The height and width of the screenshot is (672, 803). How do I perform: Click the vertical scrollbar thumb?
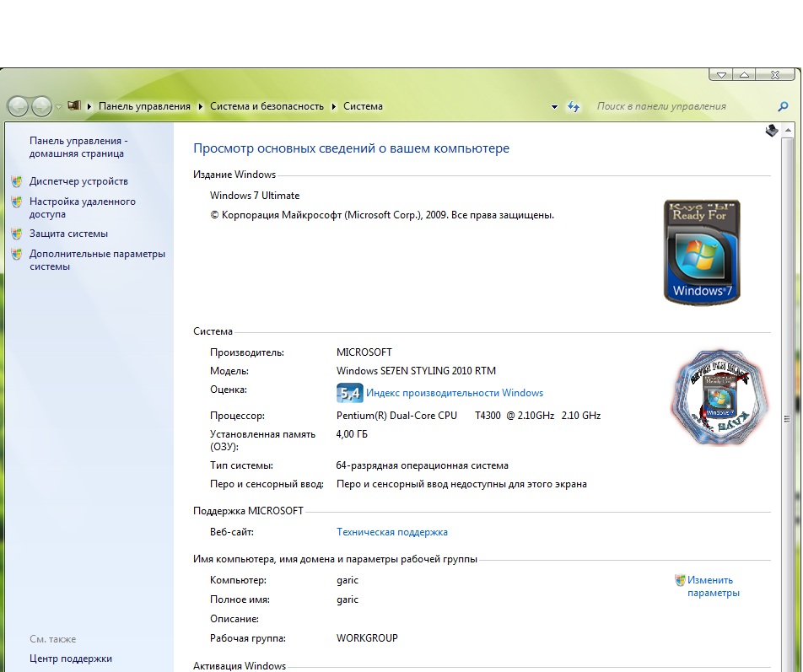788,417
